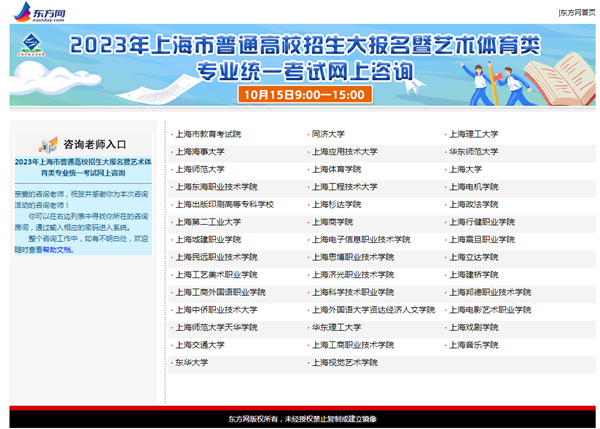
Task: Select 上海音乐学院 link
Action: [x=474, y=346]
